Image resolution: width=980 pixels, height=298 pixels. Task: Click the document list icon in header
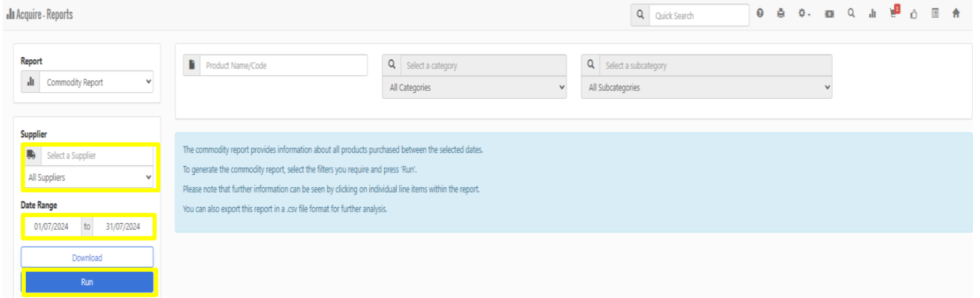coord(935,13)
